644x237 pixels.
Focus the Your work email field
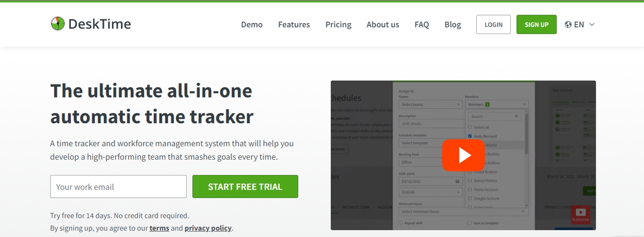click(118, 186)
